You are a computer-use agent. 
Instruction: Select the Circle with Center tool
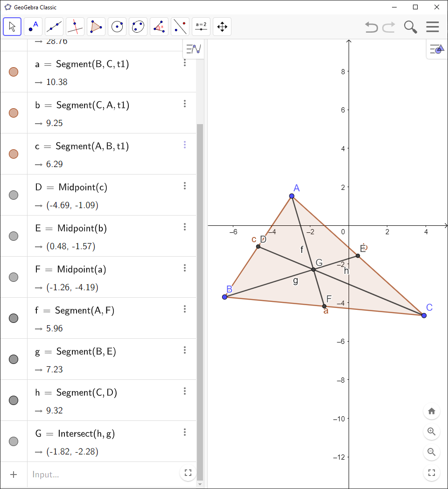point(117,27)
